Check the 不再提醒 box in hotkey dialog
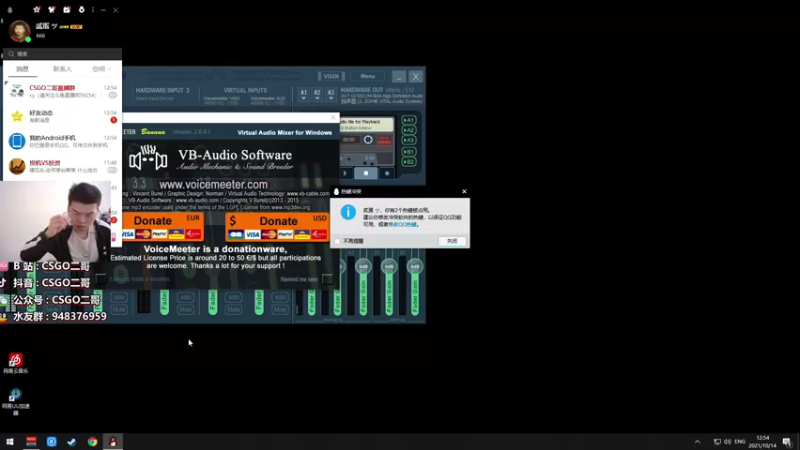Viewport: 800px width, 450px height. pos(337,241)
